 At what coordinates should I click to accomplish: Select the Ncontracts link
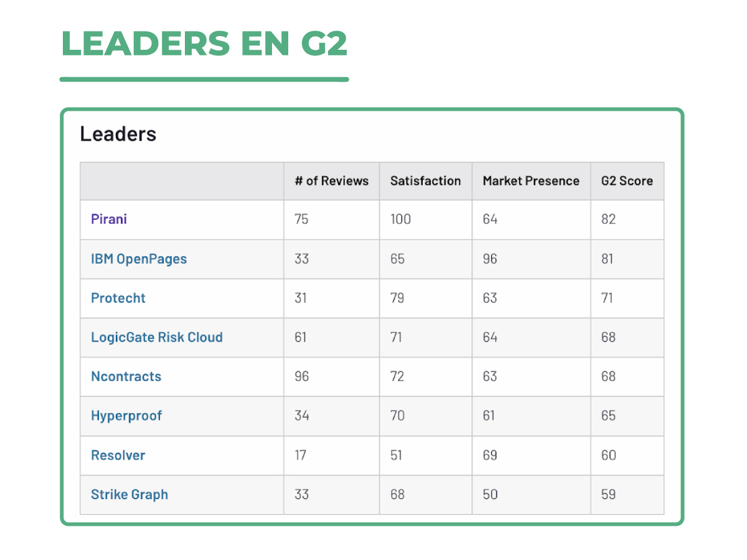click(126, 376)
